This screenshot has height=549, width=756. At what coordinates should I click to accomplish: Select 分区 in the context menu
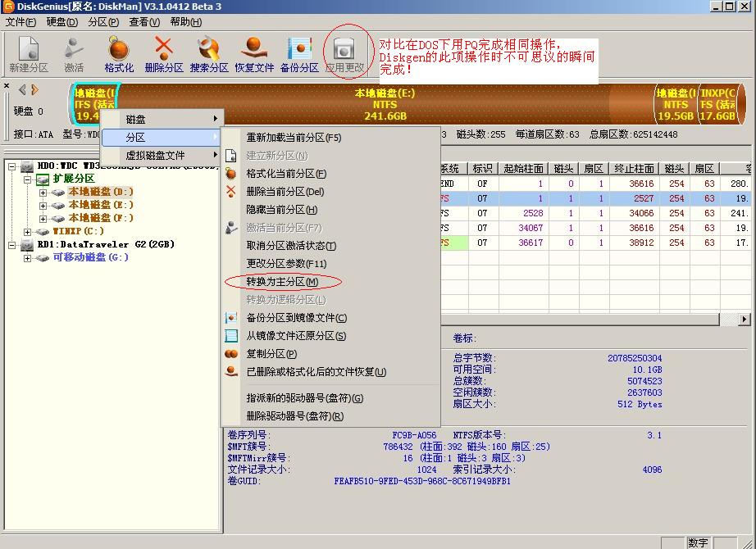coord(161,138)
